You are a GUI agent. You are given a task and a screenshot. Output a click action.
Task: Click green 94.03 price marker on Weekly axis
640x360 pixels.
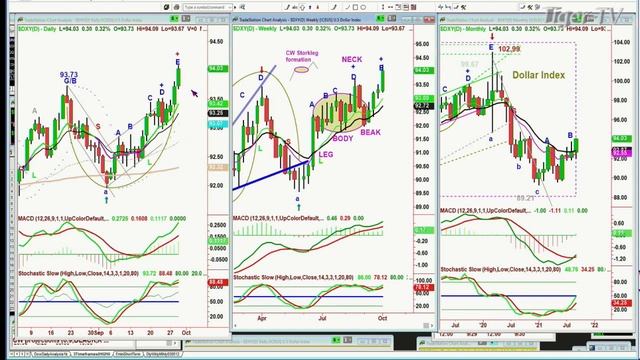424,70
